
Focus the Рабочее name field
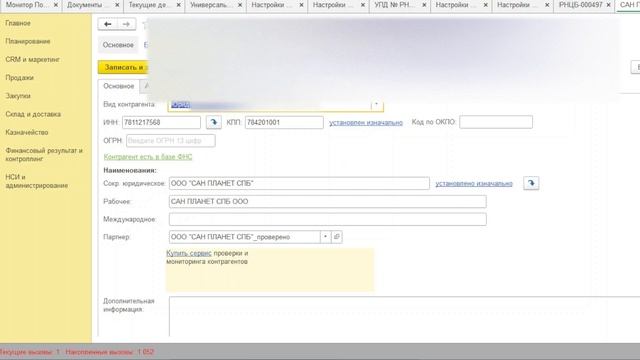(328, 201)
